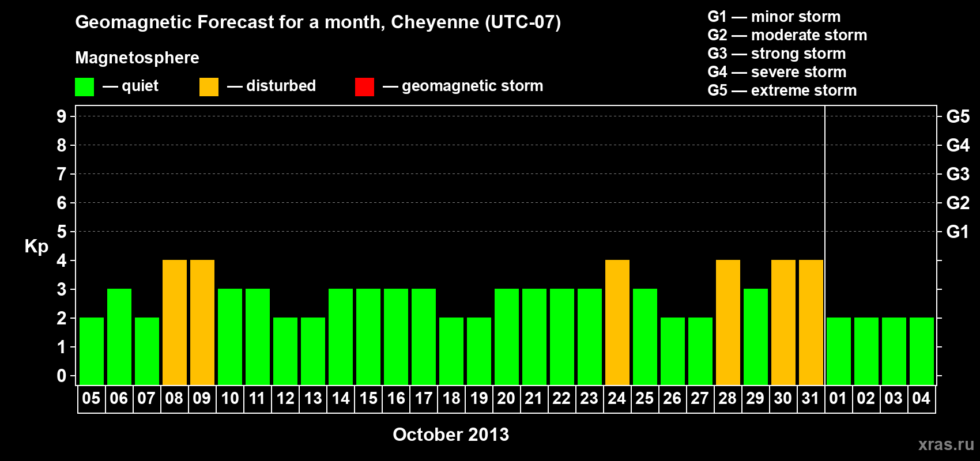Viewport: 980px width, 461px height.
Task: Click the 'G3 — strong storm' legend line
Action: (777, 54)
